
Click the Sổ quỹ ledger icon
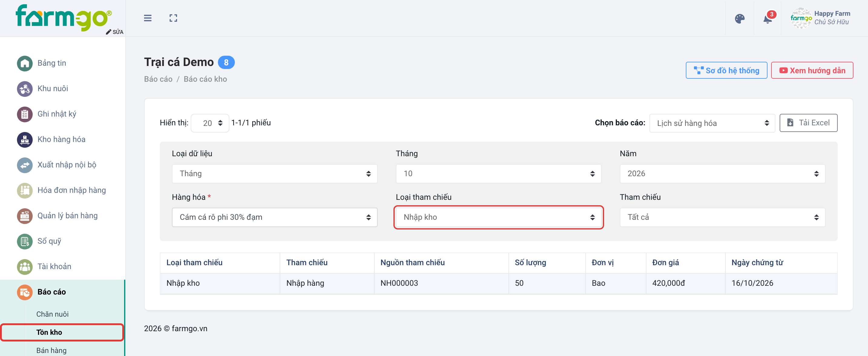click(25, 241)
